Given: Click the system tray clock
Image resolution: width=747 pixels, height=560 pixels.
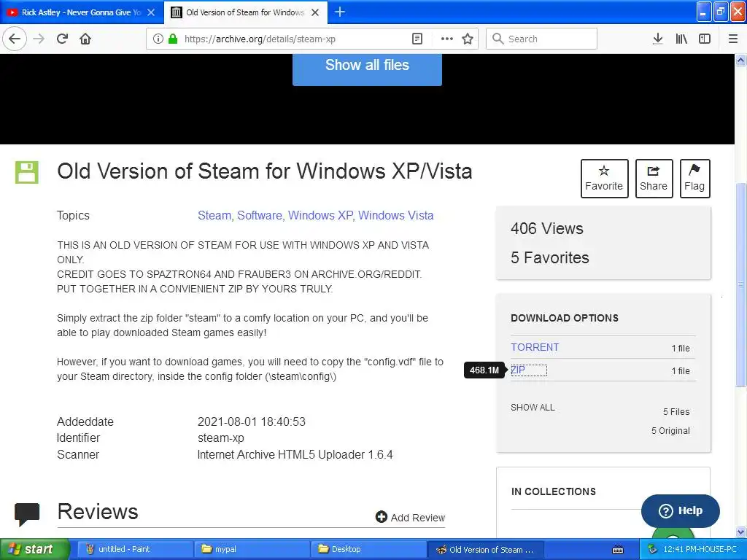Looking at the screenshot, I should 700,549.
